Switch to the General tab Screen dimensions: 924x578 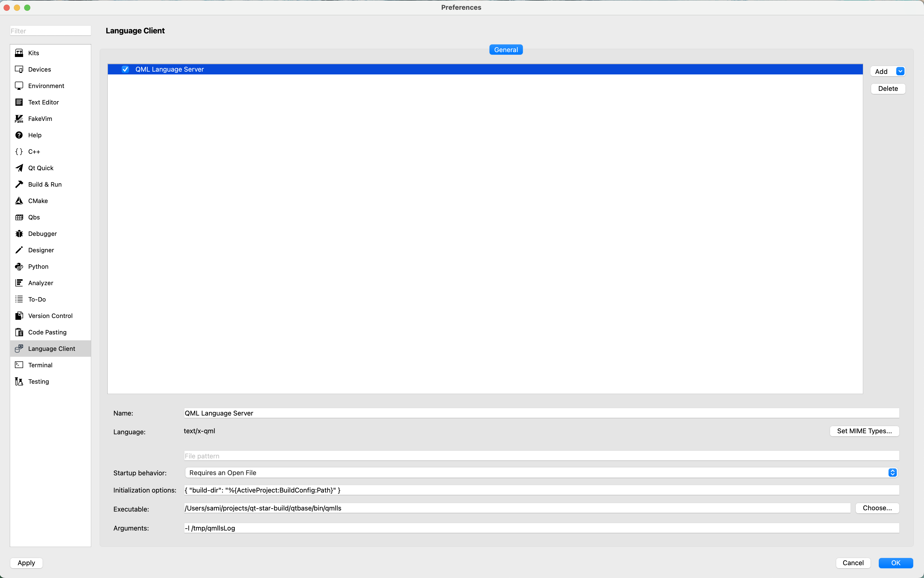click(x=506, y=50)
